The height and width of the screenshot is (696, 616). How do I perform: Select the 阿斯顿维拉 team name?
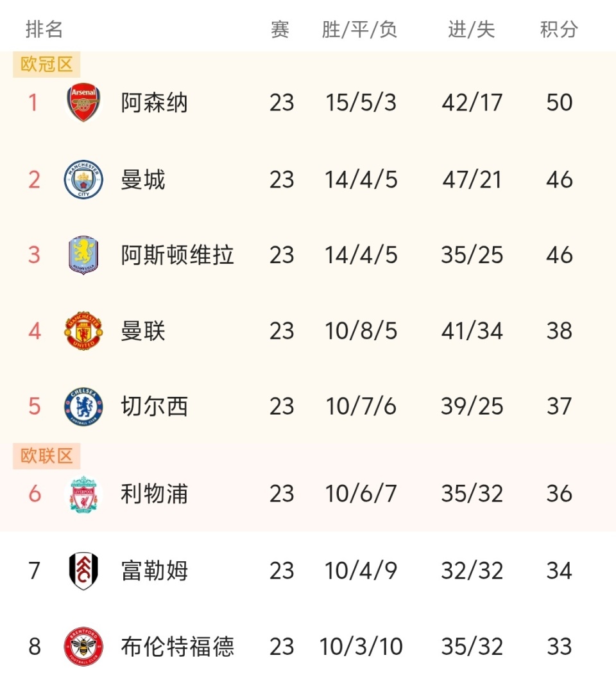[177, 255]
